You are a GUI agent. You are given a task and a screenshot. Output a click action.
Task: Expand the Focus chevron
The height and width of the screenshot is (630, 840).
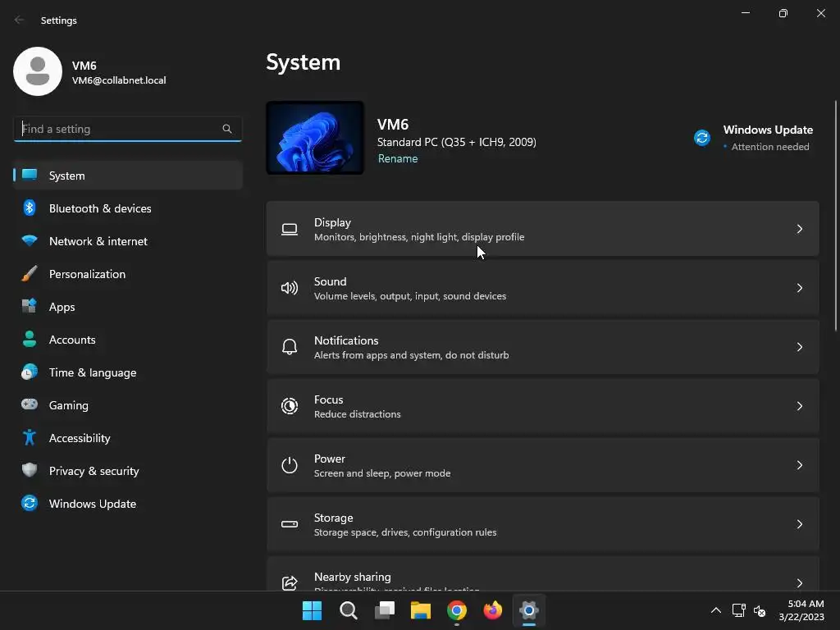799,406
